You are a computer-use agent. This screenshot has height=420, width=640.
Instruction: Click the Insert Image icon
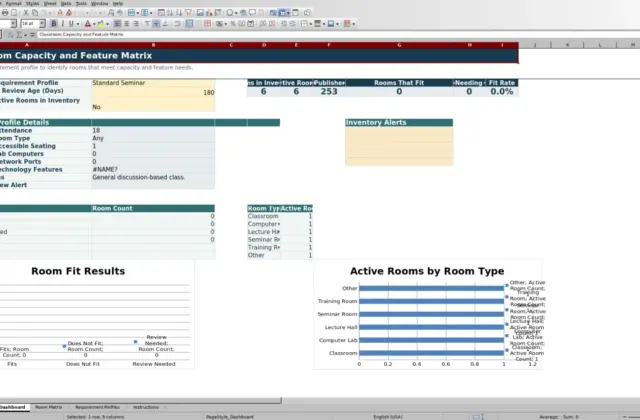[x=200, y=13]
